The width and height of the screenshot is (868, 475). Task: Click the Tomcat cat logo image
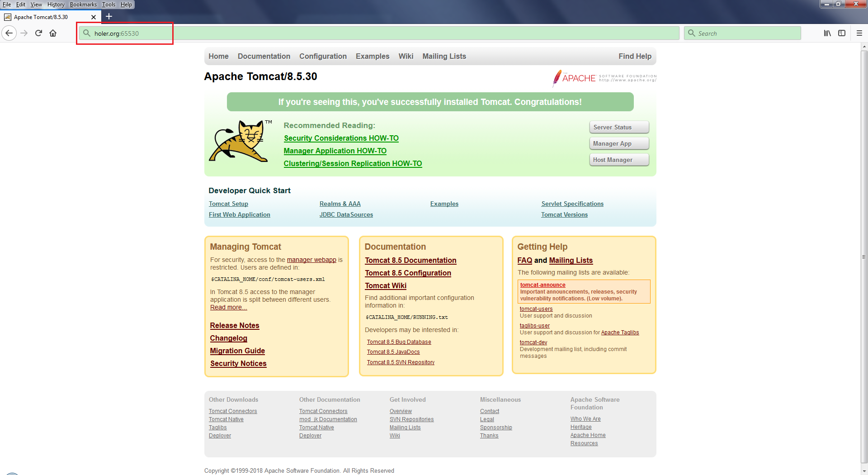(x=239, y=141)
